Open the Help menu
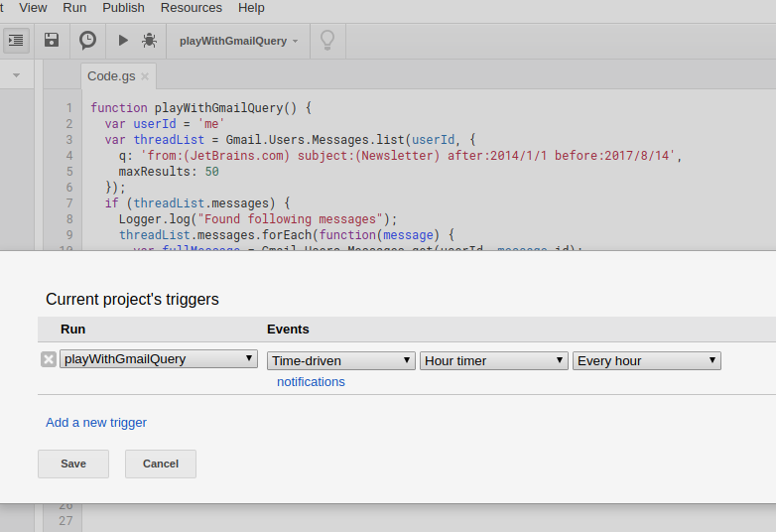The image size is (776, 532). click(251, 8)
